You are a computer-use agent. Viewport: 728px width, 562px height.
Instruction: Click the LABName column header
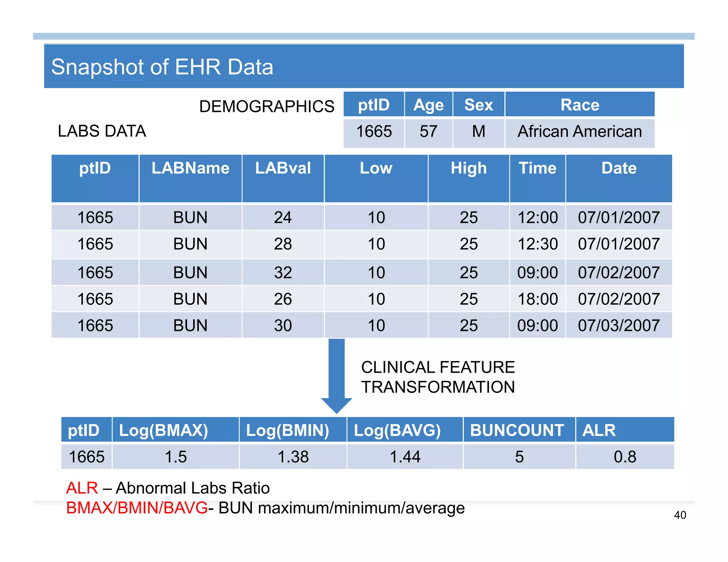pos(191,178)
